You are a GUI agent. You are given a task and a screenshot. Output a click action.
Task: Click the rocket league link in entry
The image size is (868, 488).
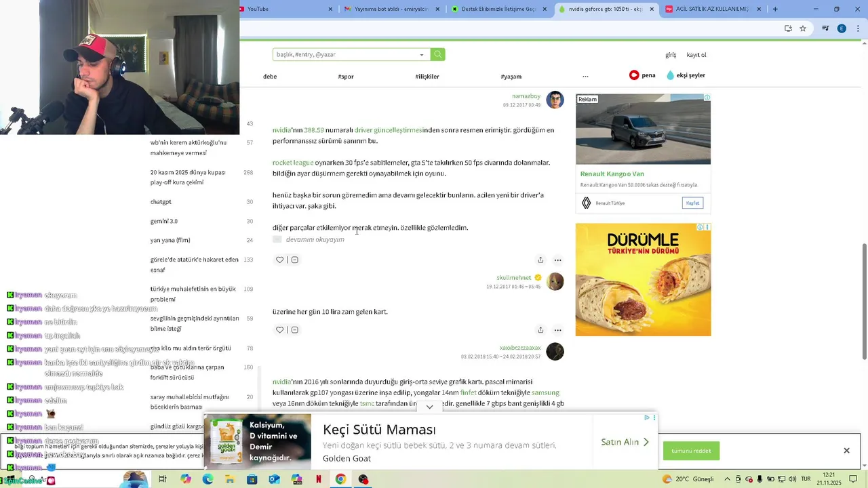(x=293, y=163)
